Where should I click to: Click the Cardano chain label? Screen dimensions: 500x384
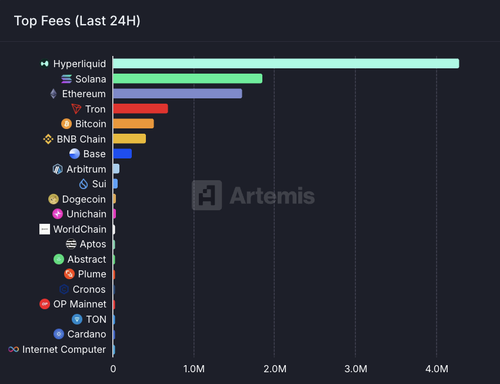(87, 334)
